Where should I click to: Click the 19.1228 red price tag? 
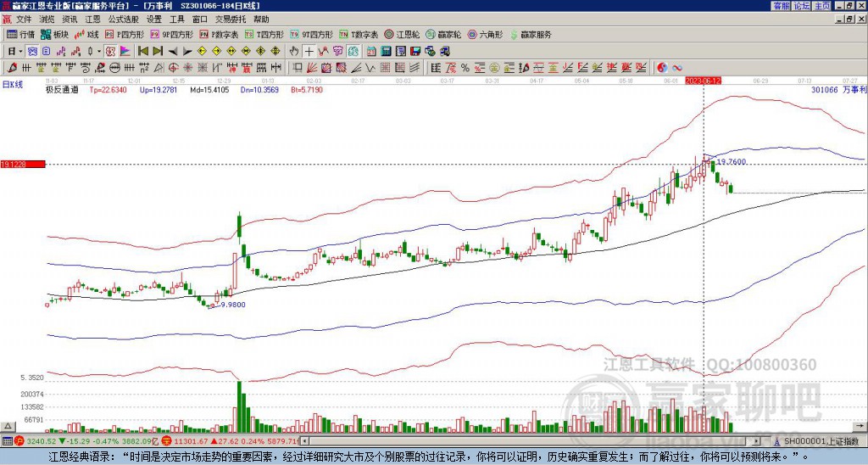(x=23, y=164)
